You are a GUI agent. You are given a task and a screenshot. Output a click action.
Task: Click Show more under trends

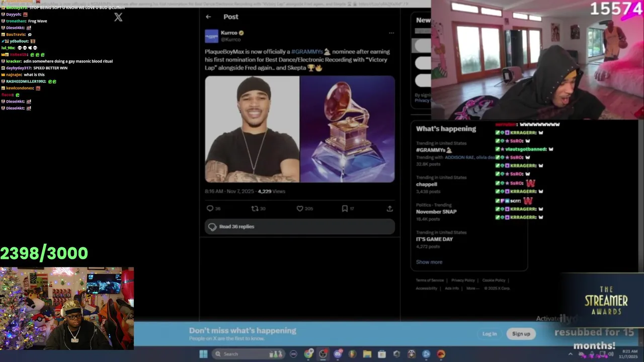pos(429,262)
